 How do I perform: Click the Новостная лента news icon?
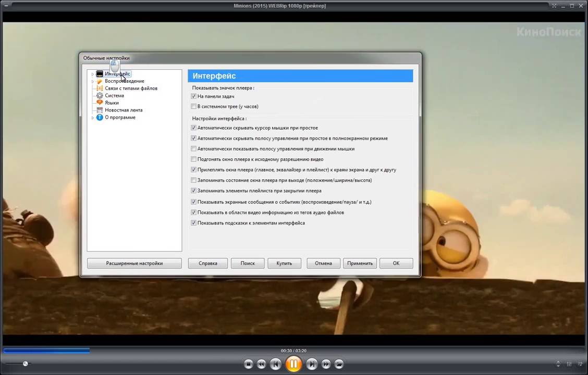click(100, 110)
